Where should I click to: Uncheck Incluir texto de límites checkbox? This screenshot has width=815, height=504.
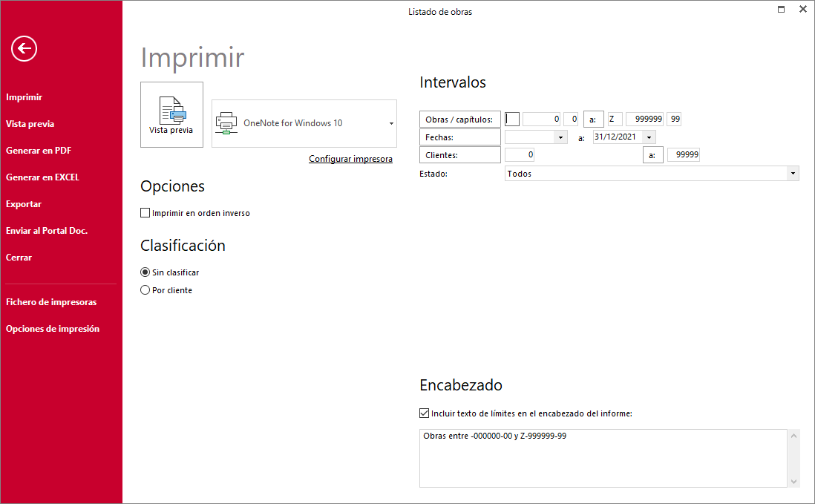pos(424,413)
